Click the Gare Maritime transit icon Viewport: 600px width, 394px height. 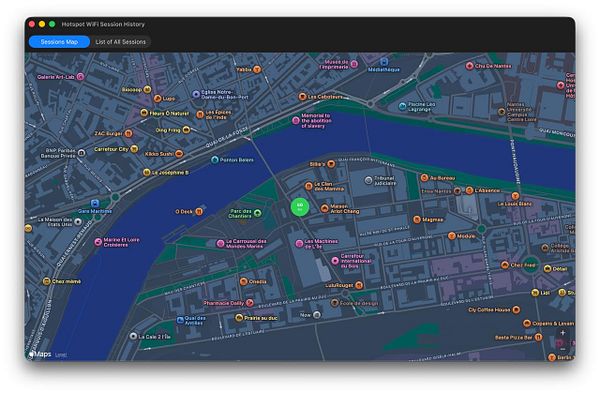pos(95,203)
